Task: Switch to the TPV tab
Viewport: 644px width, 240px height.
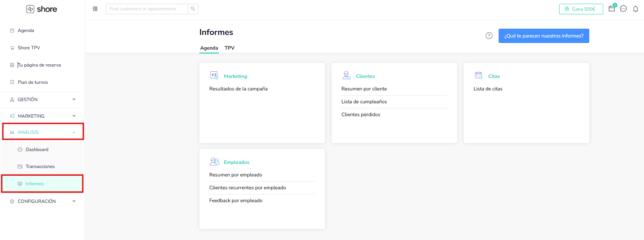Action: pyautogui.click(x=229, y=48)
